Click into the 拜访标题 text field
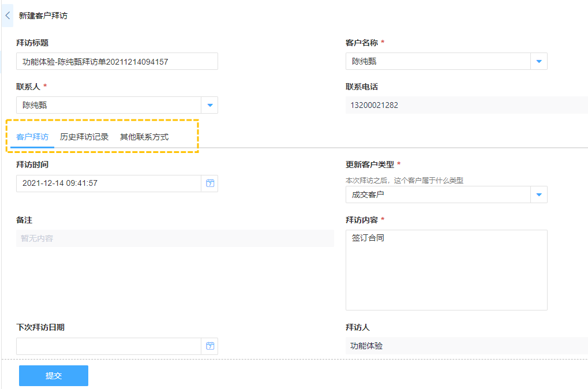588x389 pixels. pyautogui.click(x=117, y=62)
